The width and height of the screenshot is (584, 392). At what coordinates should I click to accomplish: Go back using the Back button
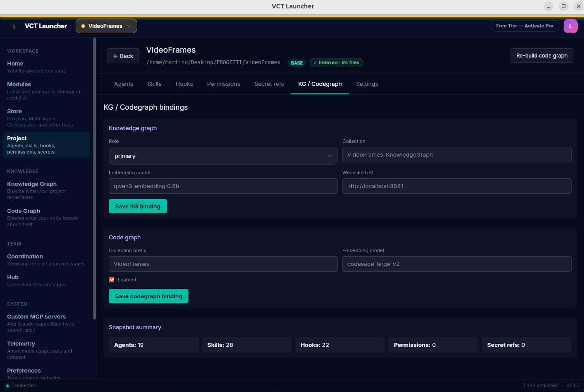[123, 56]
